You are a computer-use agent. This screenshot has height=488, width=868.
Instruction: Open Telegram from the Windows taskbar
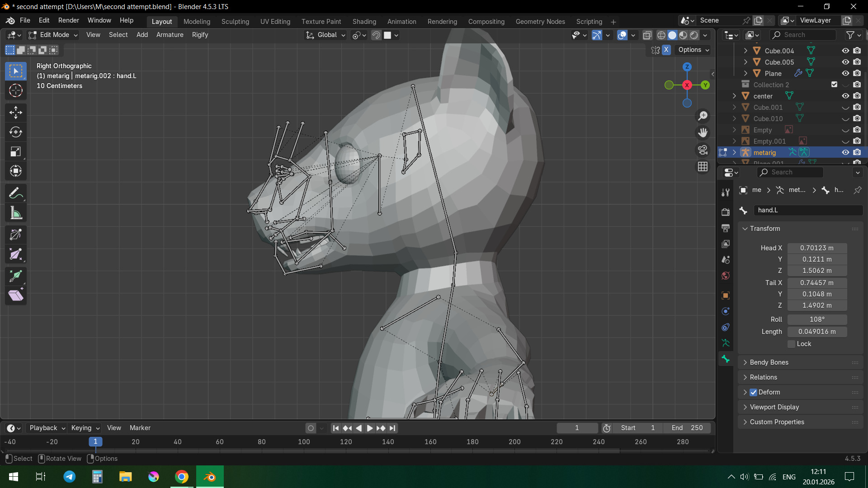click(x=70, y=477)
